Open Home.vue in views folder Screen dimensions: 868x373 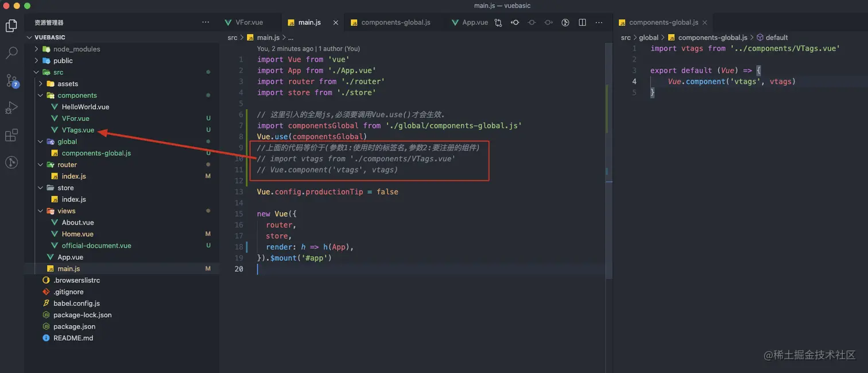click(78, 234)
